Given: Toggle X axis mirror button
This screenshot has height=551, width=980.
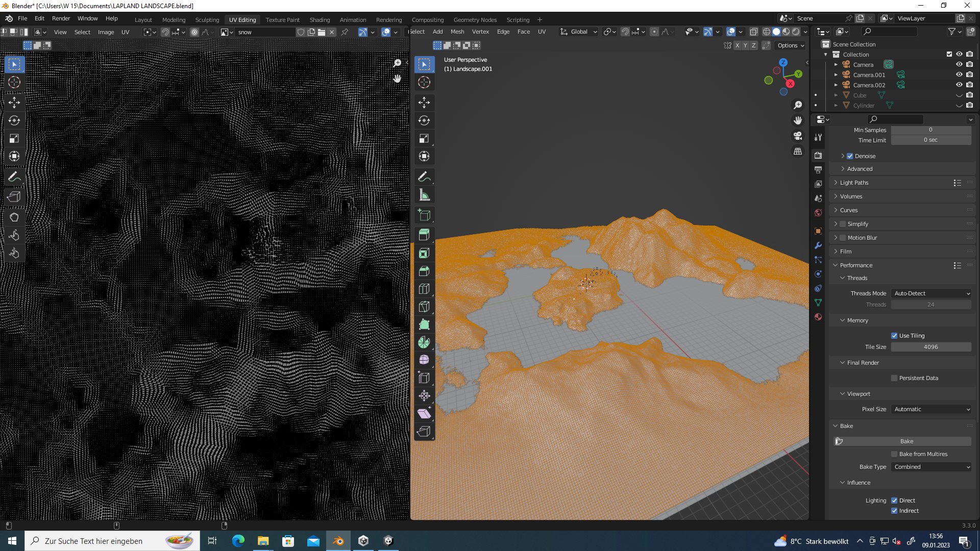Looking at the screenshot, I should point(737,45).
